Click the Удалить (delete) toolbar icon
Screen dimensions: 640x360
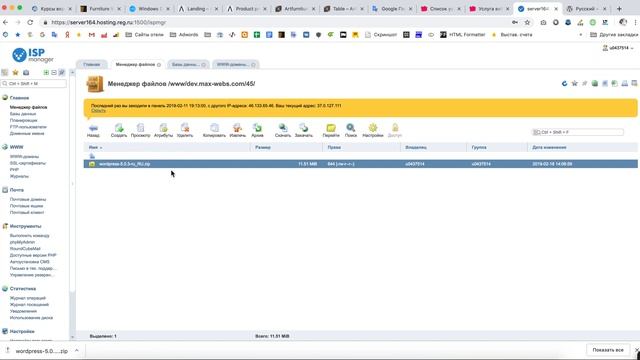[x=185, y=130]
